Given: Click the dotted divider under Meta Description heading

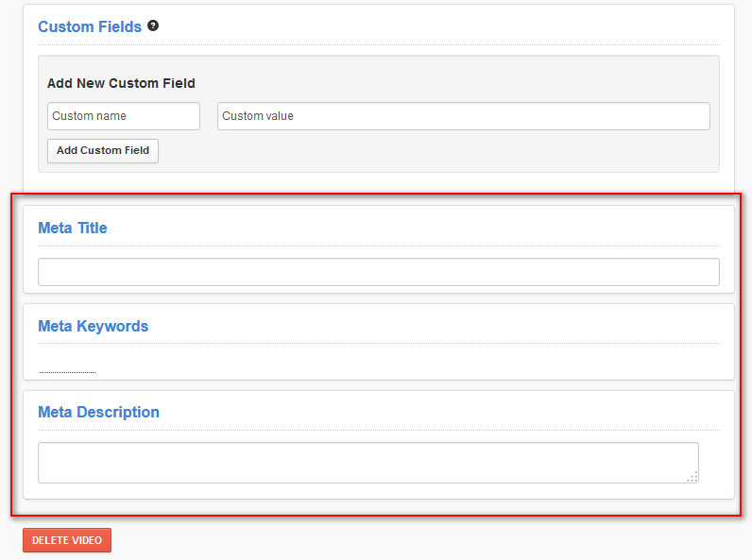Looking at the screenshot, I should point(378,430).
